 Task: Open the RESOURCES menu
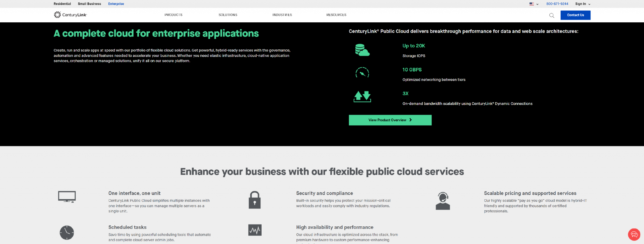pos(336,15)
